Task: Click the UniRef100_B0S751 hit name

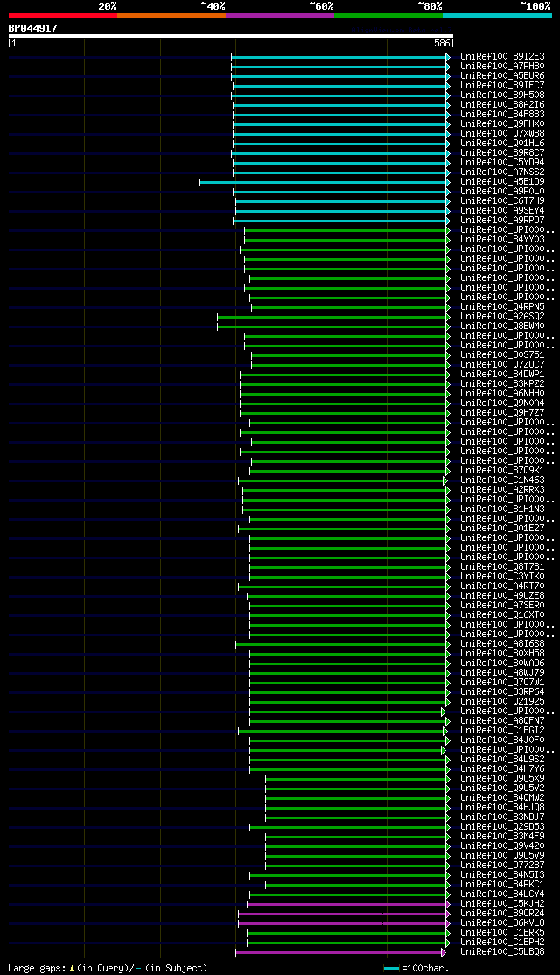Action: click(502, 355)
